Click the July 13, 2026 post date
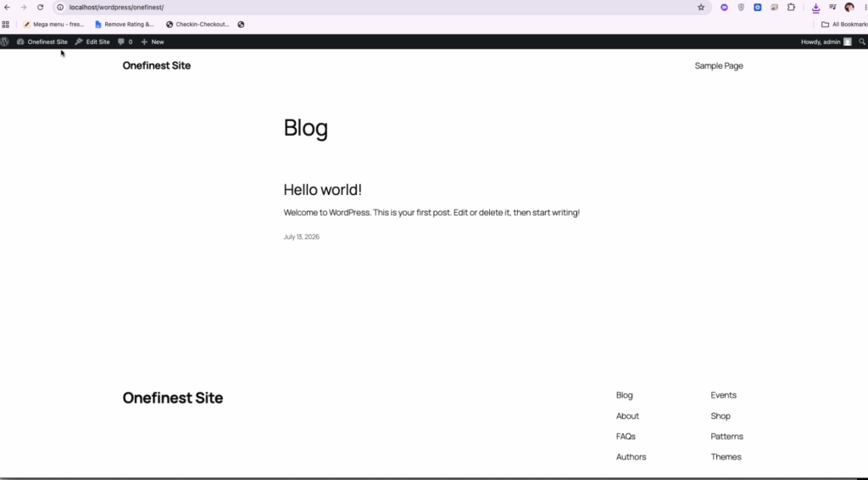Screen dimensions: 868x480 click(x=301, y=237)
